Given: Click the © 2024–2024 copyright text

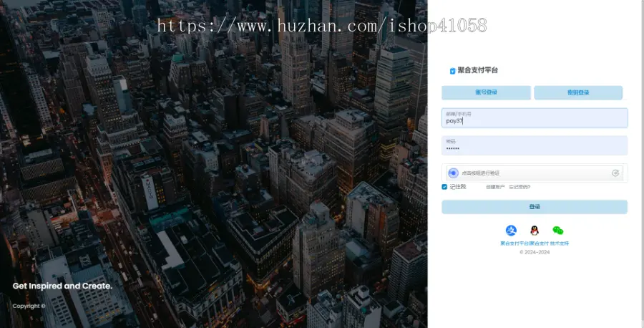Looking at the screenshot, I should point(535,252).
